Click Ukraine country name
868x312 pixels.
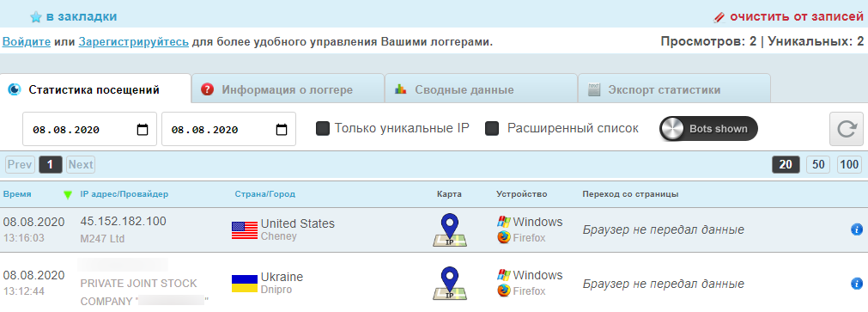(282, 277)
